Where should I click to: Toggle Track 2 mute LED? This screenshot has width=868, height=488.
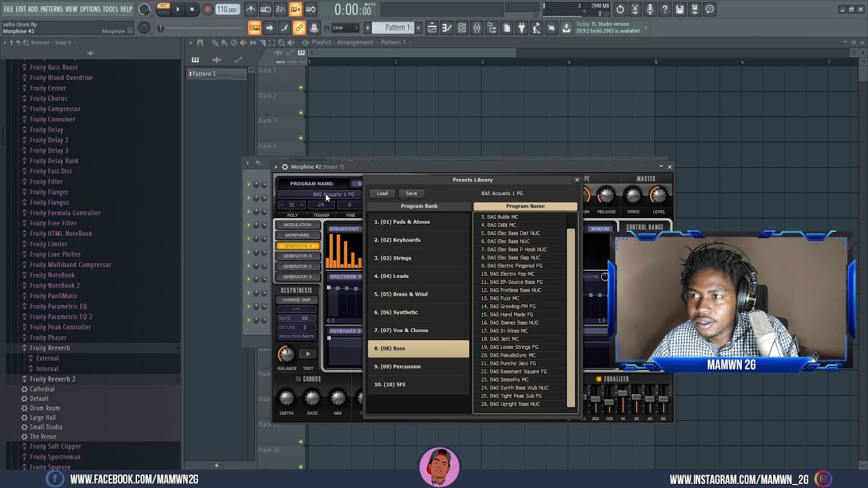coord(301,113)
